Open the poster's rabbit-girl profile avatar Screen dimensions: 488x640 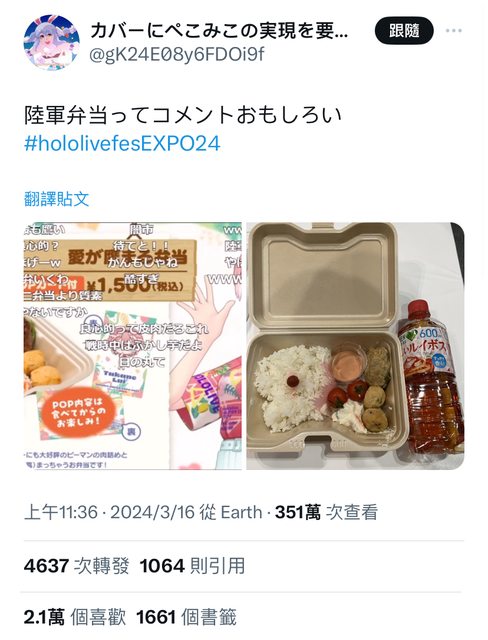51,42
